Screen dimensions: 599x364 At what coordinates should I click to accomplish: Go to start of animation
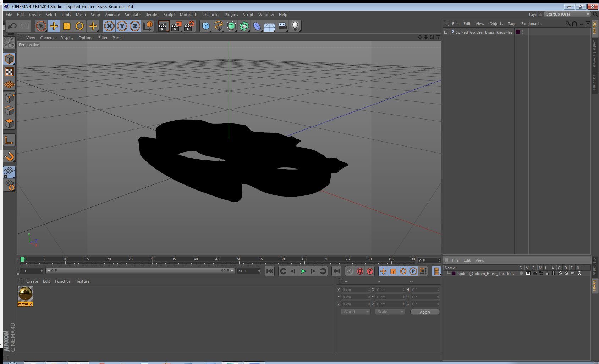pyautogui.click(x=270, y=271)
